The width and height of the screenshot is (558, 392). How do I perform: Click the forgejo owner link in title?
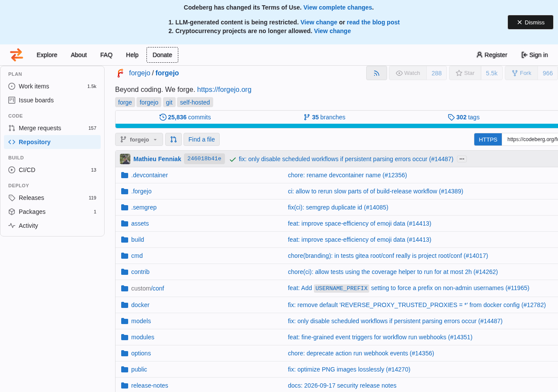click(139, 73)
